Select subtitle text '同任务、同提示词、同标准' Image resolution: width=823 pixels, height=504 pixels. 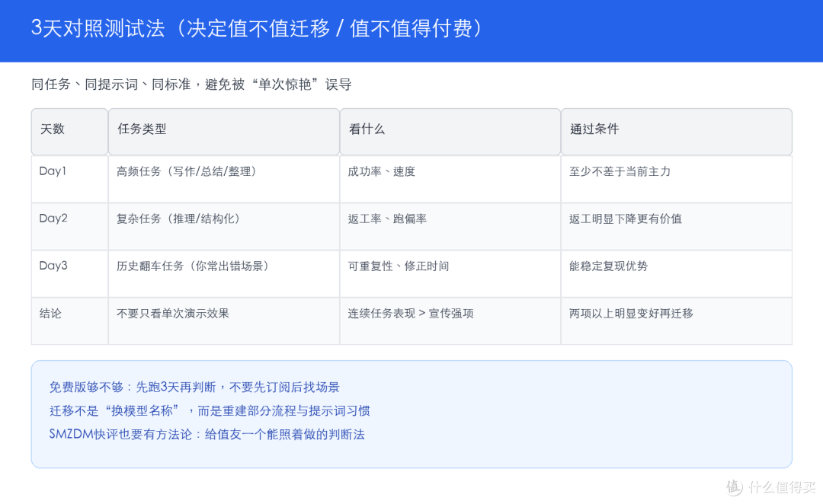pos(110,85)
